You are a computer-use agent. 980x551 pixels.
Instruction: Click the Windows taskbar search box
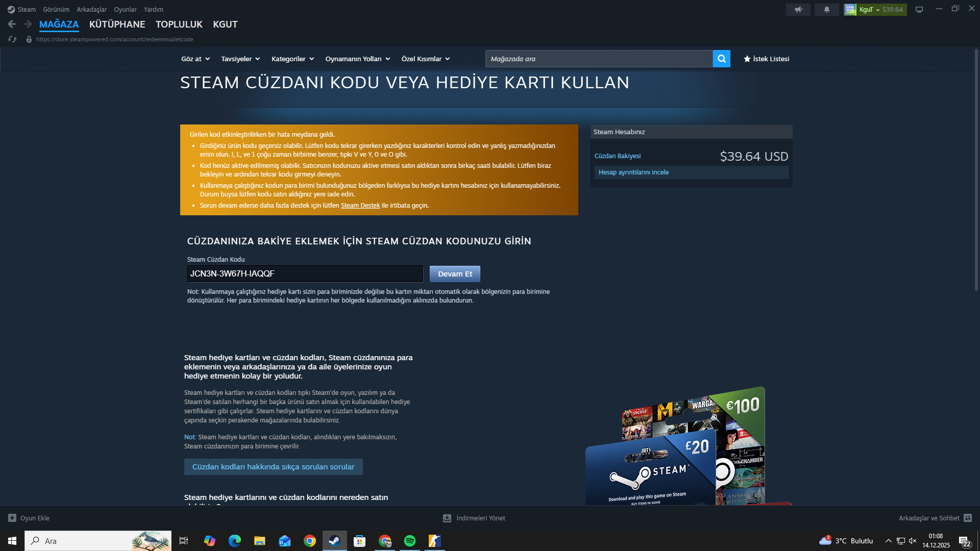98,541
